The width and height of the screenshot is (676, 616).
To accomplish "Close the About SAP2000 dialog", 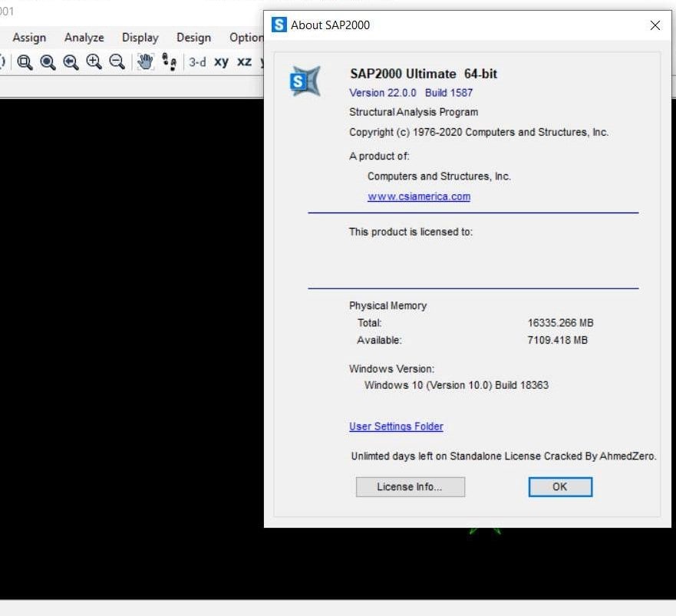I will coord(655,25).
